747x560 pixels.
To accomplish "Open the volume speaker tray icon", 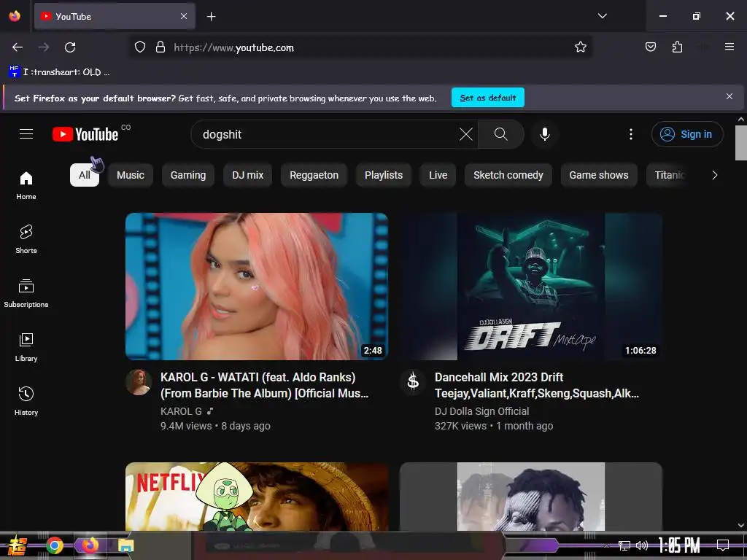I will tap(642, 545).
